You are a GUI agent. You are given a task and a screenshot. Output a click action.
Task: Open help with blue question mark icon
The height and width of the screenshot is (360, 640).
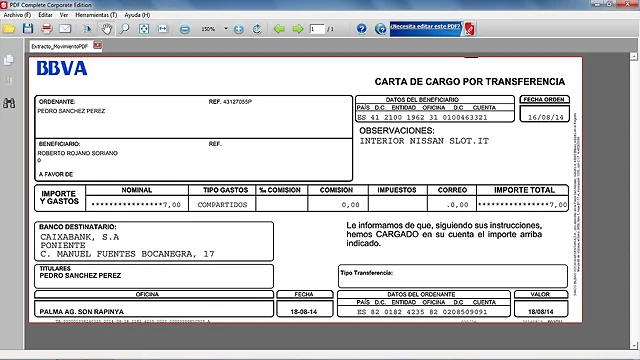click(361, 29)
